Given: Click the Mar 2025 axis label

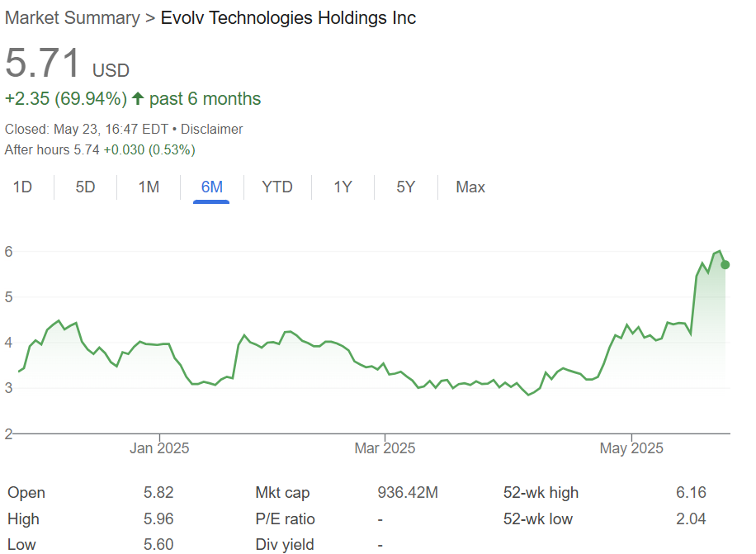Looking at the screenshot, I should (x=385, y=448).
